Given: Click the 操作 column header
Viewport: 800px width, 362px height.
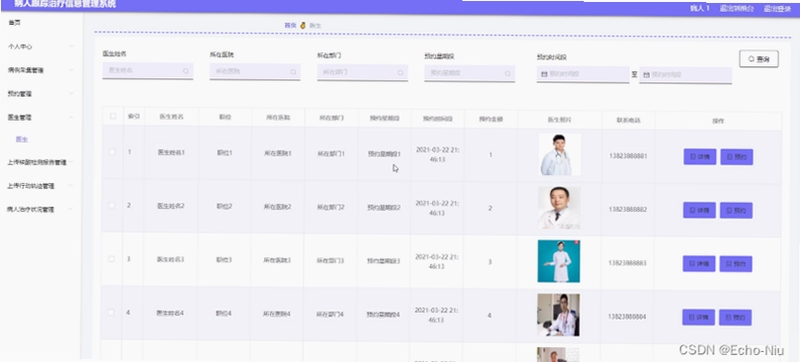Looking at the screenshot, I should pyautogui.click(x=718, y=121).
